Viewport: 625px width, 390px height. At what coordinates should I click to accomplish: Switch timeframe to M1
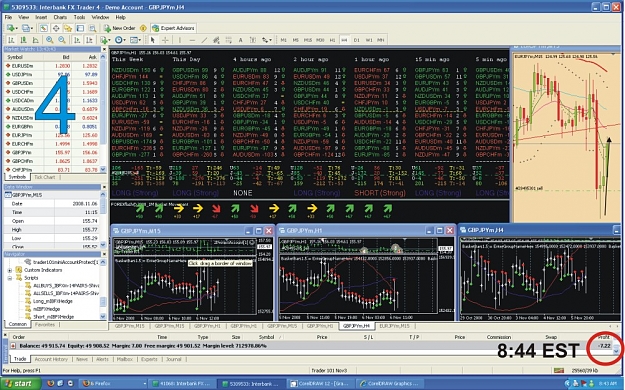[283, 40]
